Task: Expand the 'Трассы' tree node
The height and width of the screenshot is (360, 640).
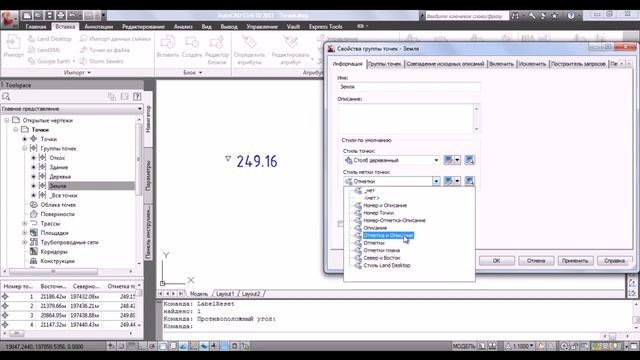Action: 25,223
